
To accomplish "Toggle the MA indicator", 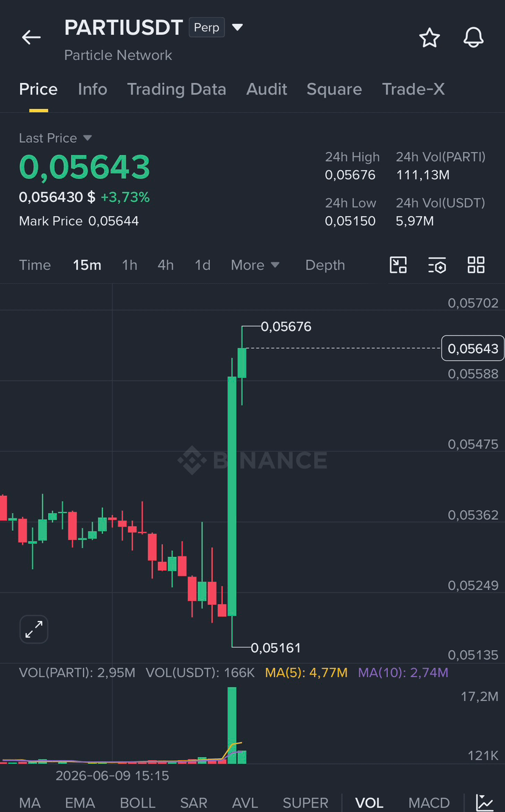I will 30,803.
